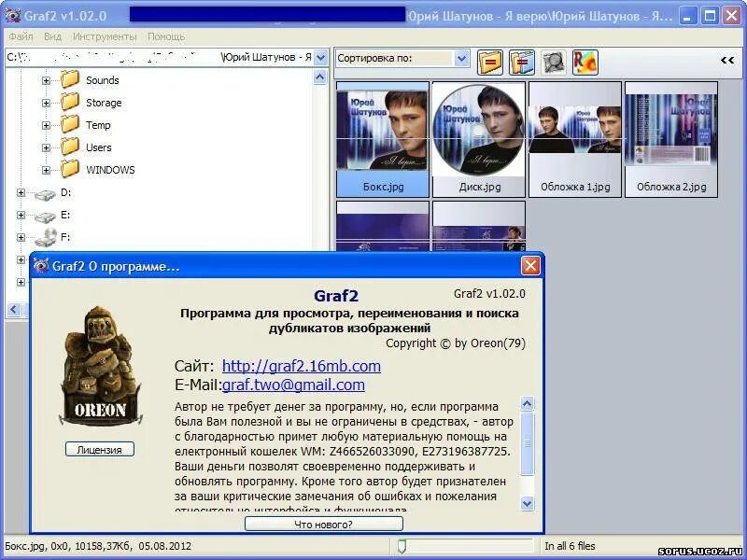Open the Сортировка по dropdown
The width and height of the screenshot is (747, 560).
coord(460,59)
